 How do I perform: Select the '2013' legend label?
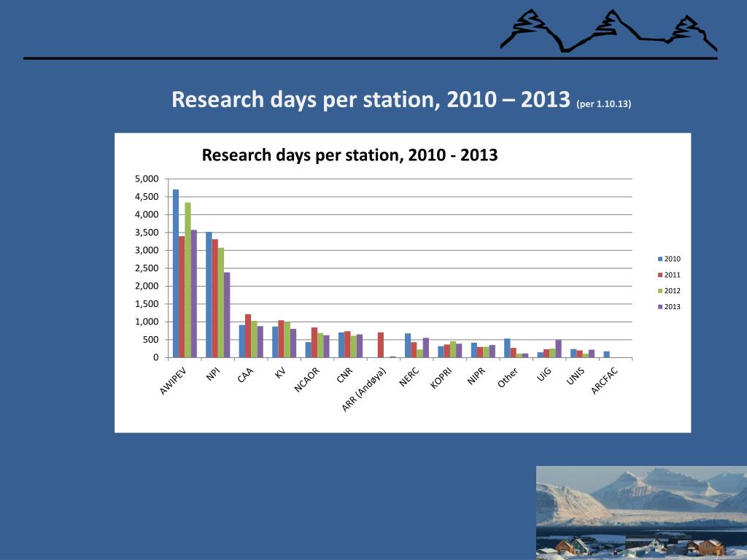click(672, 307)
